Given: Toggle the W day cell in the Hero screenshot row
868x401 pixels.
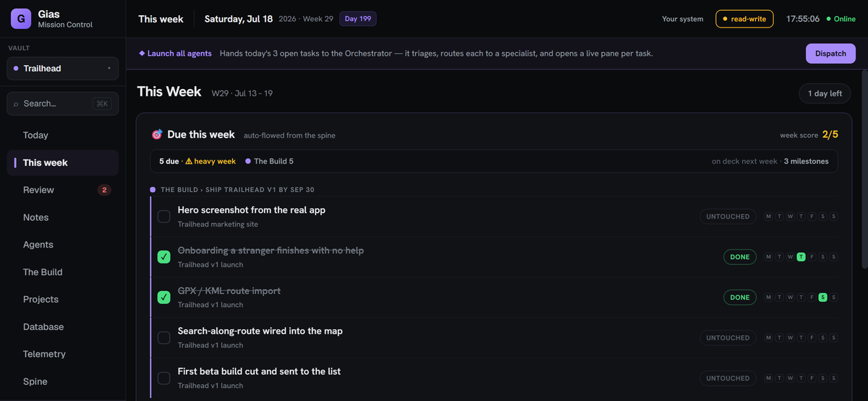Looking at the screenshot, I should (x=790, y=216).
